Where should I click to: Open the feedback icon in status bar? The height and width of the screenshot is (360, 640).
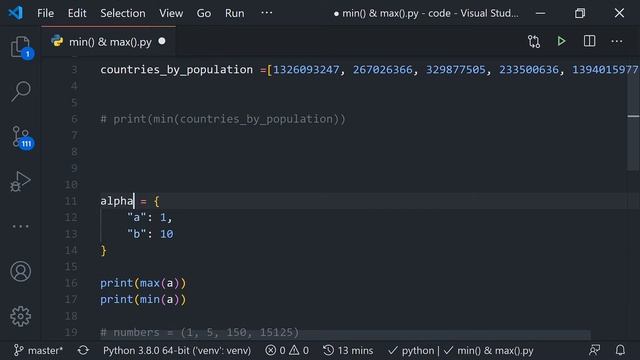[594, 351]
